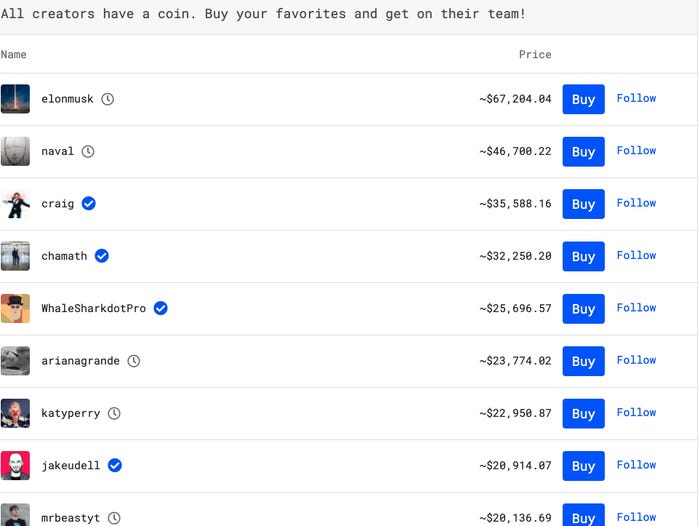Buy the WhaleSharkdotPro creator coin
This screenshot has width=700, height=526.
(x=583, y=309)
